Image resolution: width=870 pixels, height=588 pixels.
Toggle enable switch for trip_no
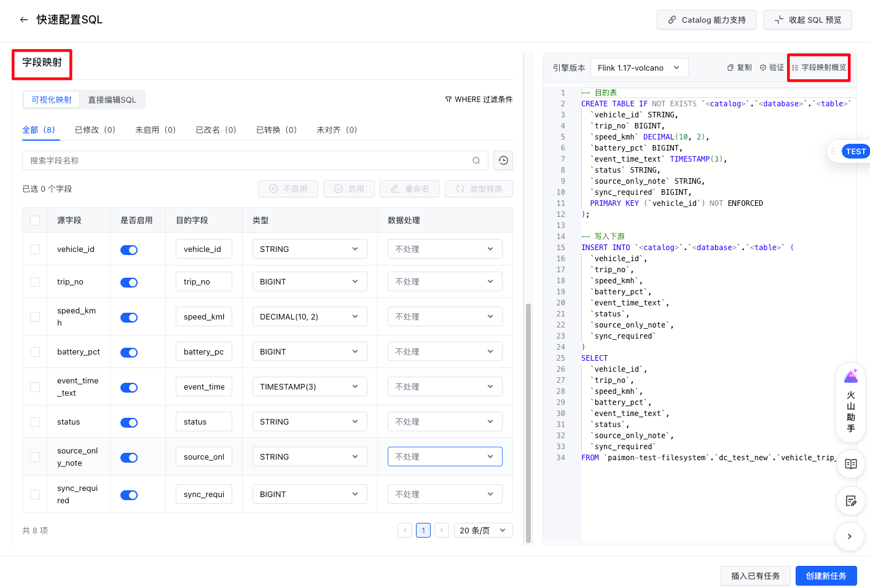(129, 282)
